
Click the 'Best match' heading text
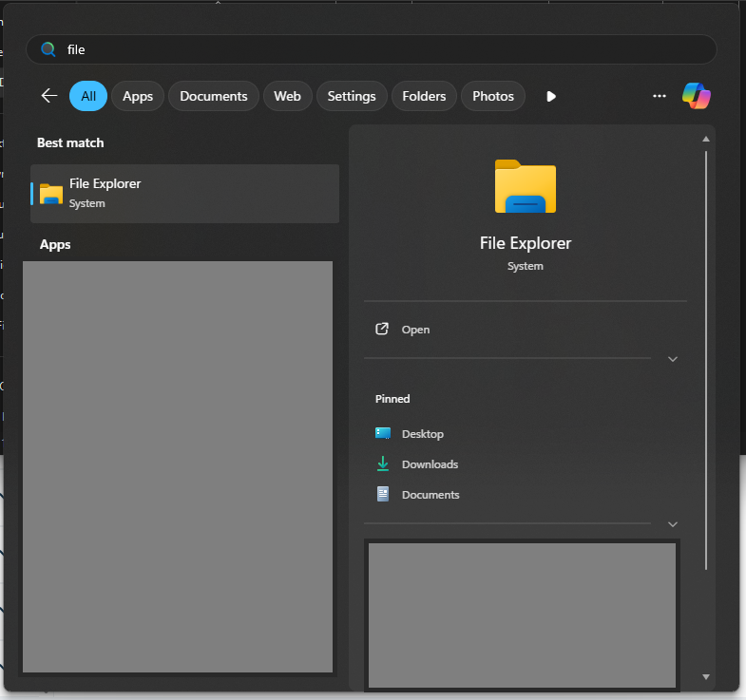pos(70,142)
